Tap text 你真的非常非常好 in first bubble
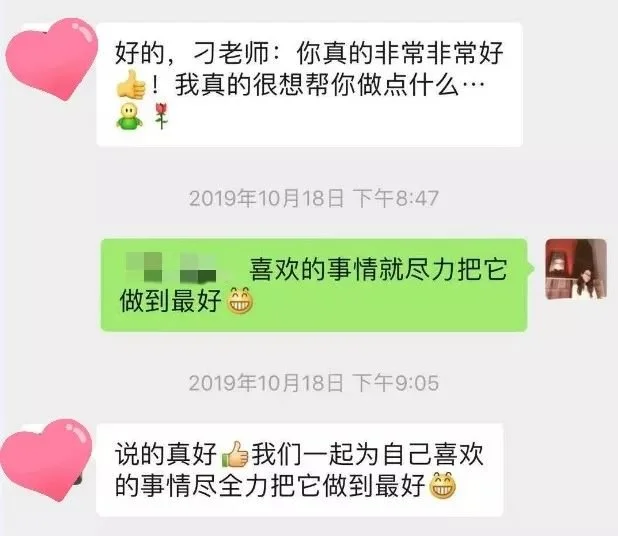The height and width of the screenshot is (536, 618). pos(400,53)
